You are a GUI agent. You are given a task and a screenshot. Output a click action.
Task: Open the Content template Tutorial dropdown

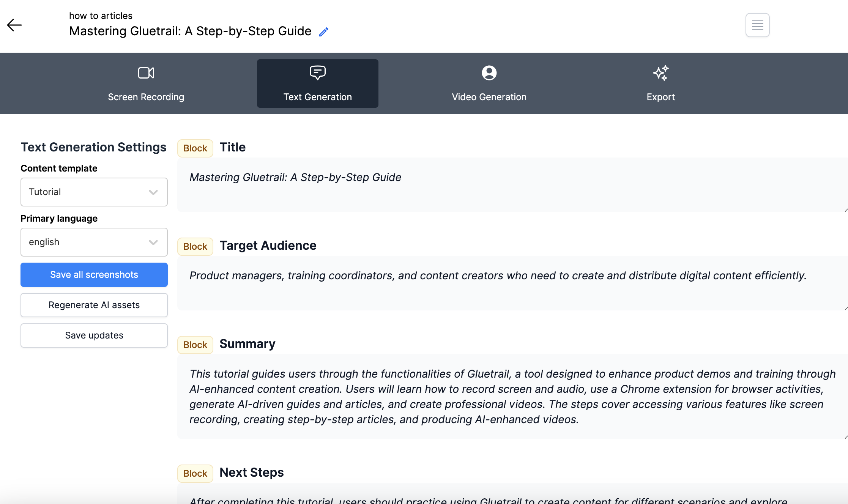pyautogui.click(x=94, y=192)
